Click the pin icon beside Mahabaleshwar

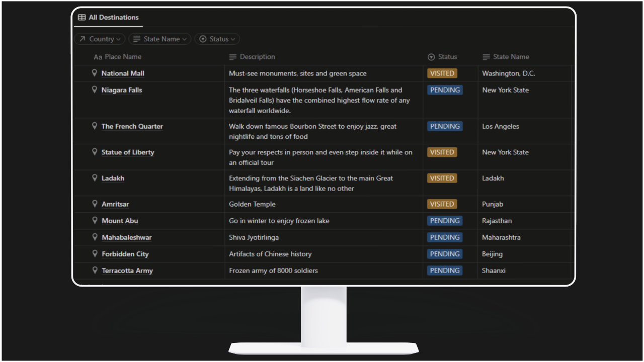(94, 237)
